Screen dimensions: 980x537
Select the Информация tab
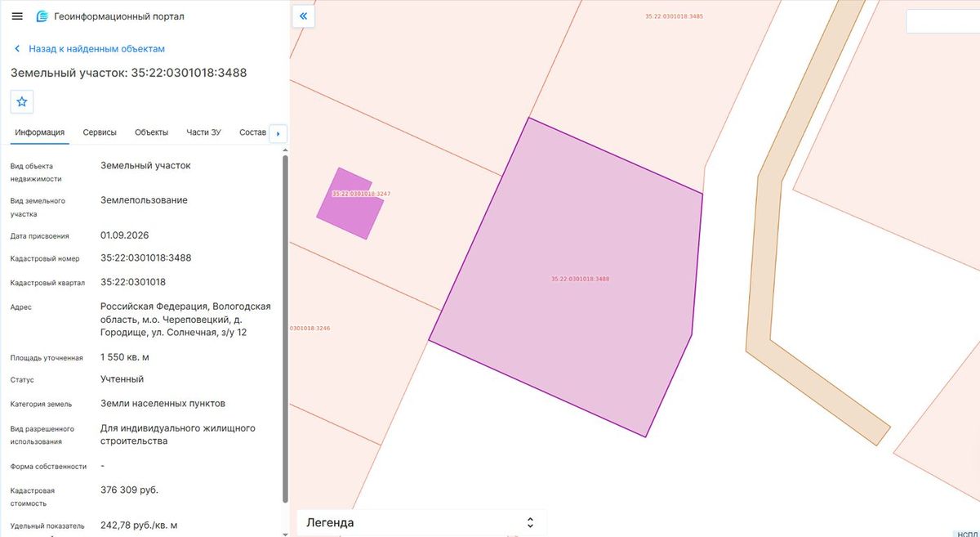coord(39,132)
